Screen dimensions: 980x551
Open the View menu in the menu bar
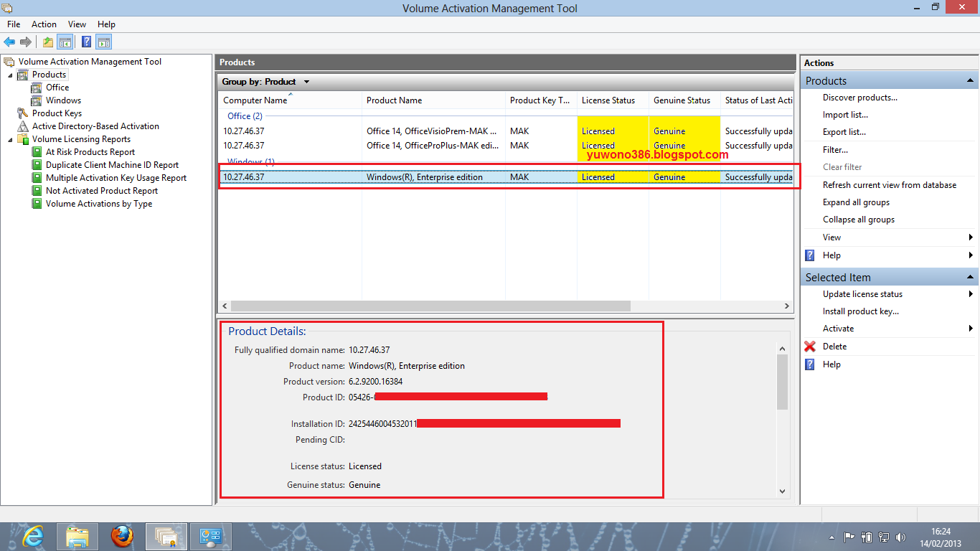[x=77, y=24]
